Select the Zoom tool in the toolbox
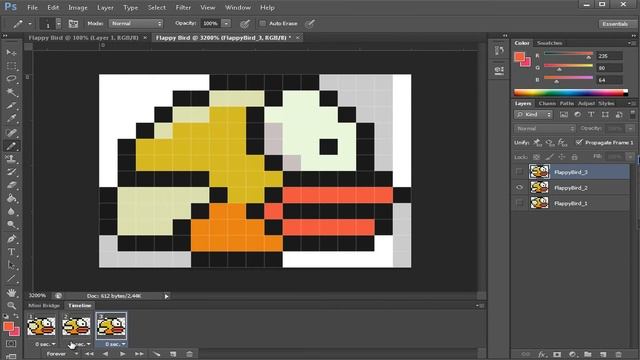 [11, 305]
